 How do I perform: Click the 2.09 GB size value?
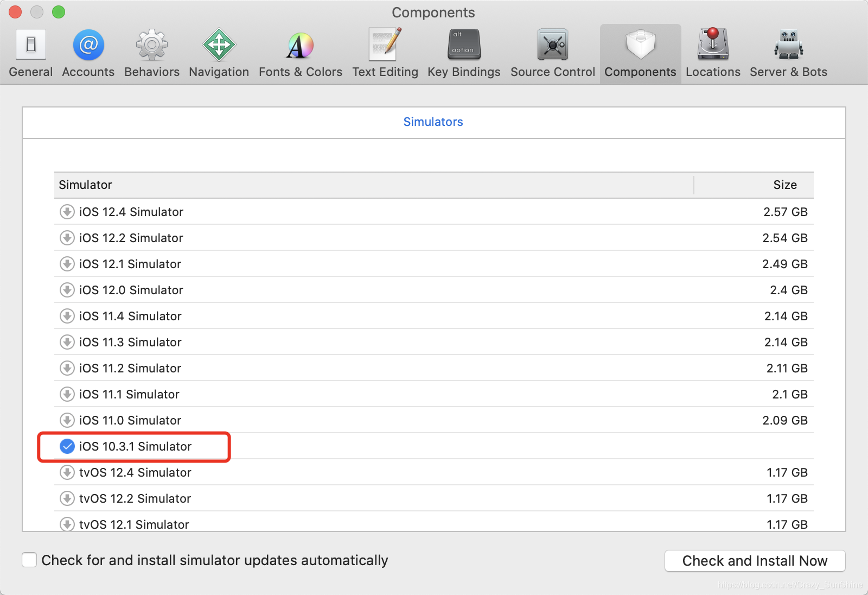[785, 420]
